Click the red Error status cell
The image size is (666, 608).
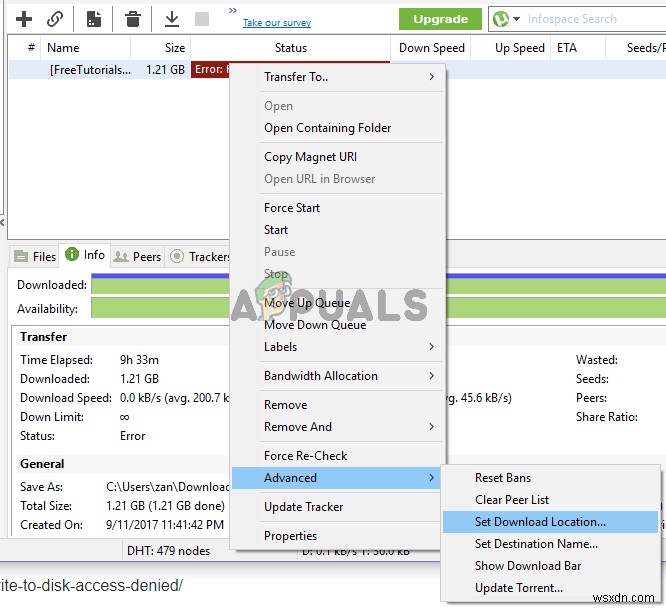pyautogui.click(x=211, y=69)
